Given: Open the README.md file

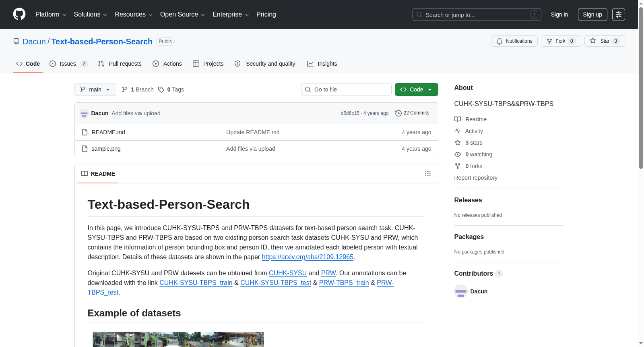Looking at the screenshot, I should pyautogui.click(x=108, y=132).
